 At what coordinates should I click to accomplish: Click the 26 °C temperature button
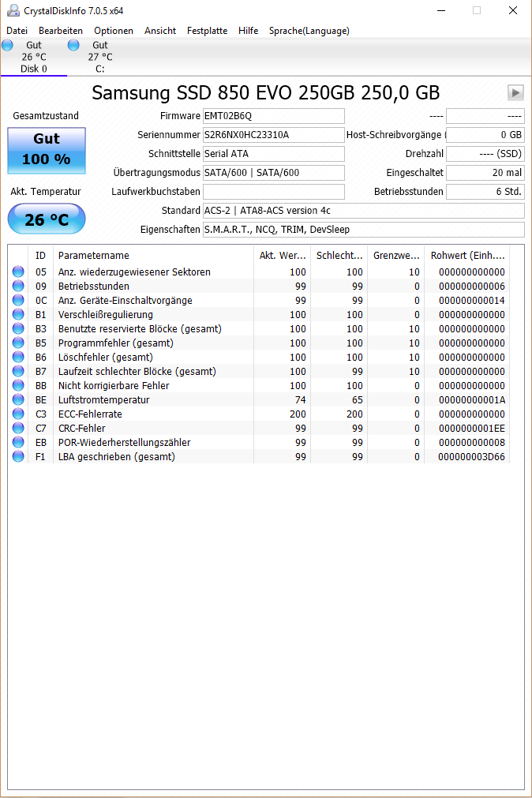[x=47, y=219]
